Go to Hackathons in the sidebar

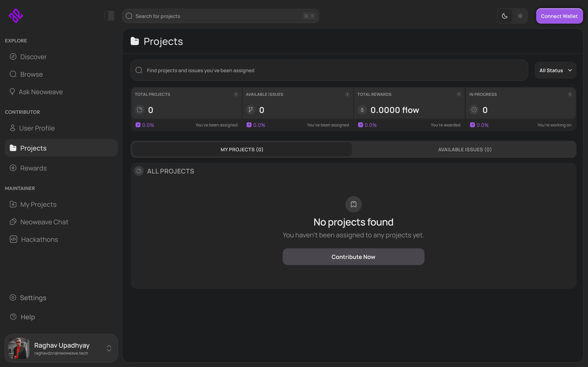click(39, 240)
